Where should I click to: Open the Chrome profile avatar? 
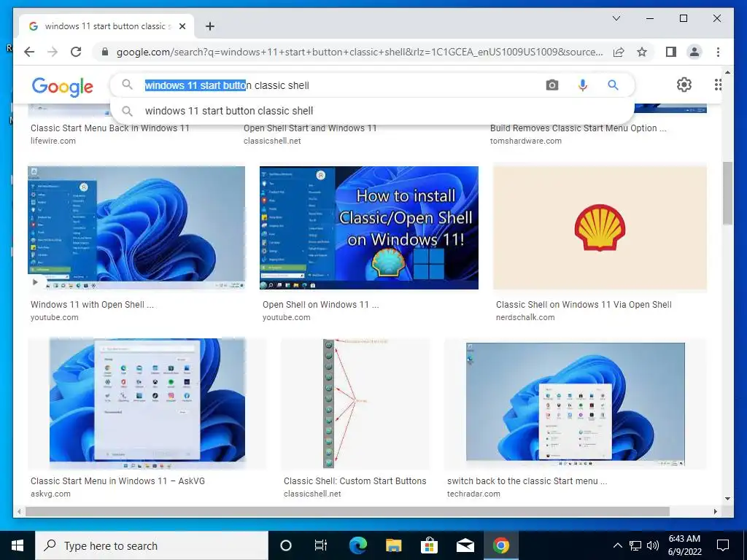[694, 52]
